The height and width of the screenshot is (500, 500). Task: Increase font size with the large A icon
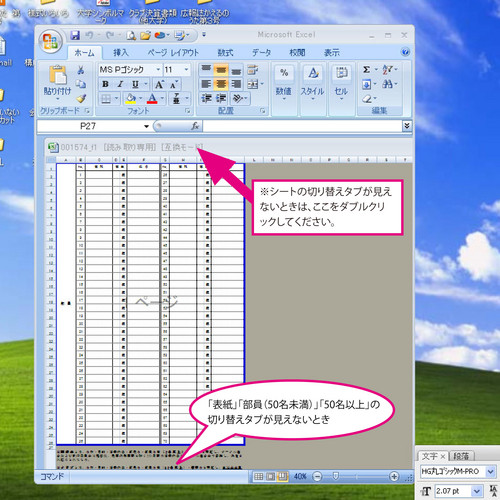point(159,84)
